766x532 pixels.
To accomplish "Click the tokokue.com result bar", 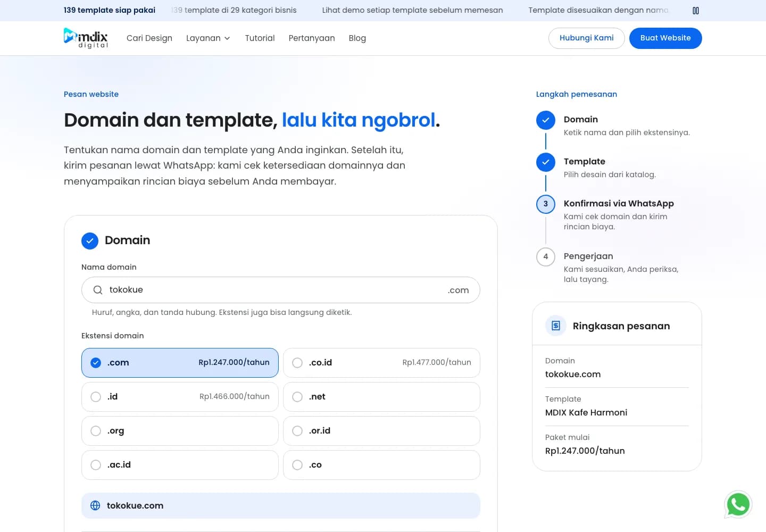I will click(x=280, y=505).
